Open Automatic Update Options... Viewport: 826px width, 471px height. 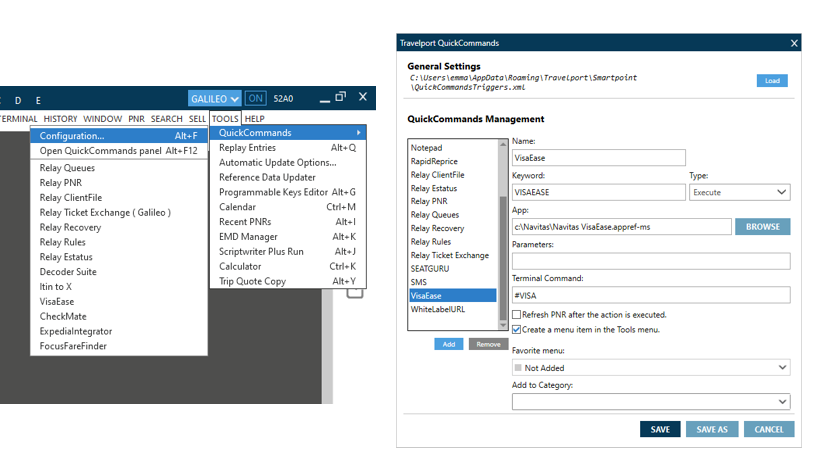click(288, 162)
